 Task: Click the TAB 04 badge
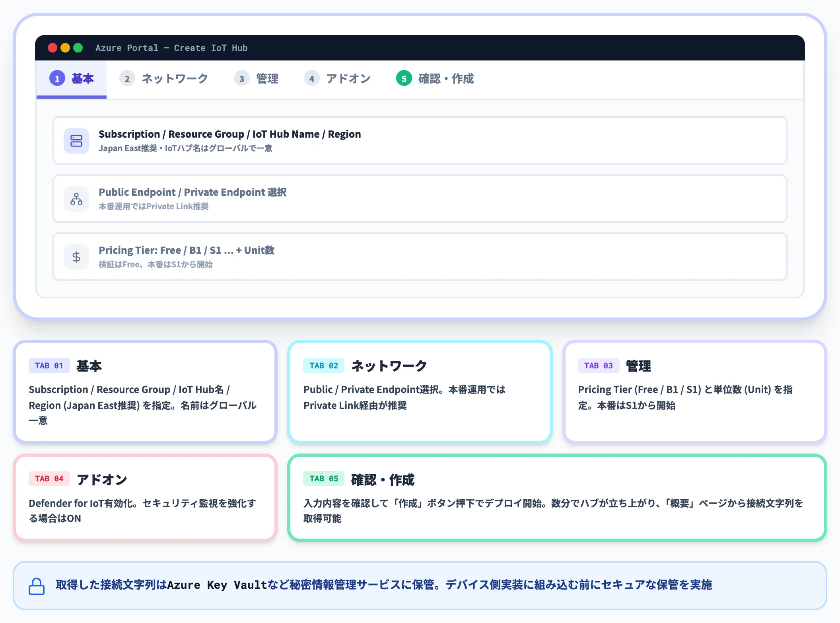pyautogui.click(x=49, y=479)
